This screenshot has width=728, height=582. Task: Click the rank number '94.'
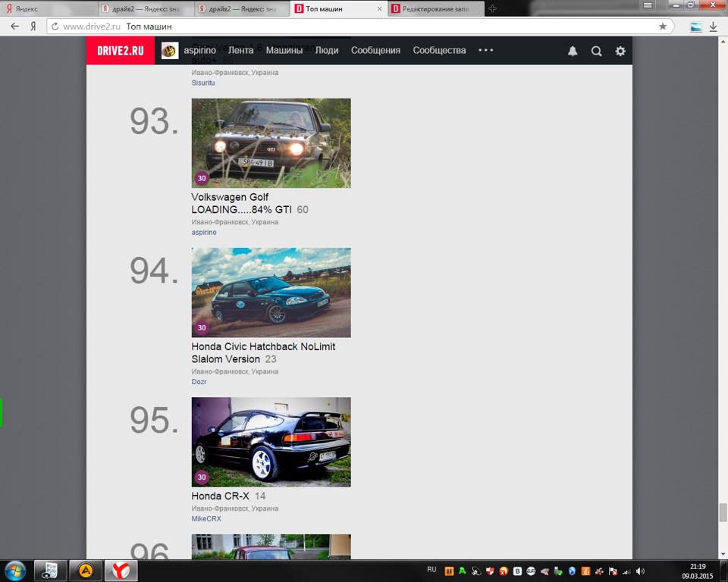(154, 271)
